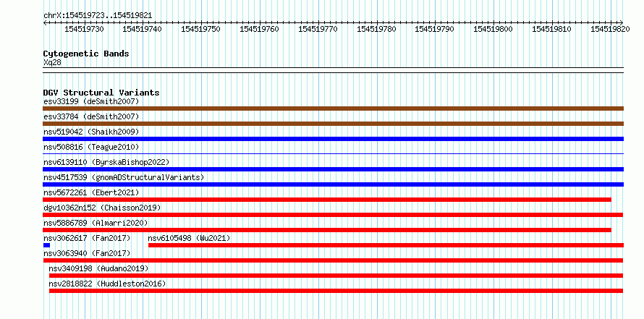
Task: Click ruler position 154519800
Action: [493, 29]
